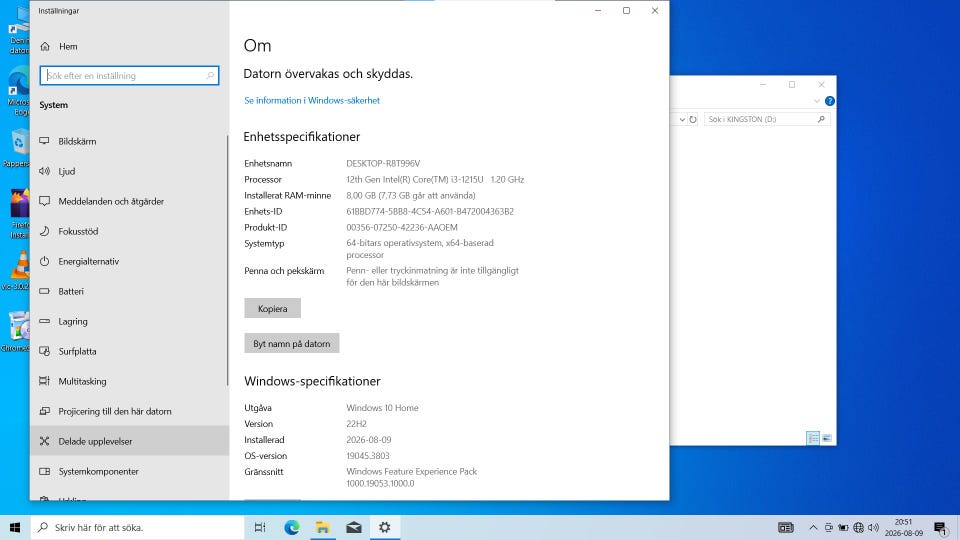The image size is (960, 540).
Task: Click the Windows Start button
Action: pyautogui.click(x=15, y=527)
